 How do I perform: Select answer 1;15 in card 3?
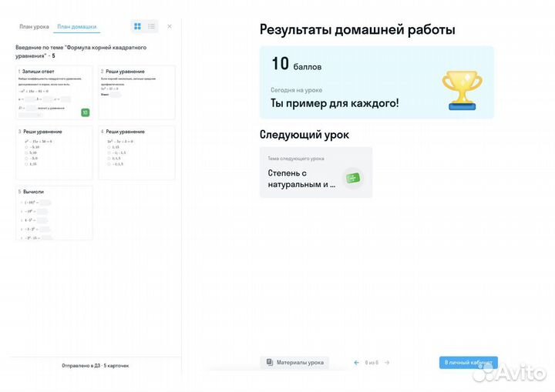coord(26,164)
